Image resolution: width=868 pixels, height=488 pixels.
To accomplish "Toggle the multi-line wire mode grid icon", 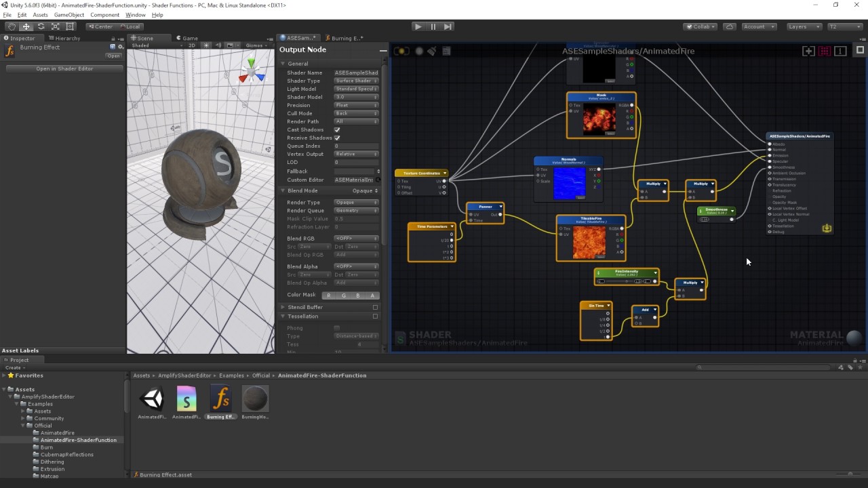I will [x=825, y=51].
